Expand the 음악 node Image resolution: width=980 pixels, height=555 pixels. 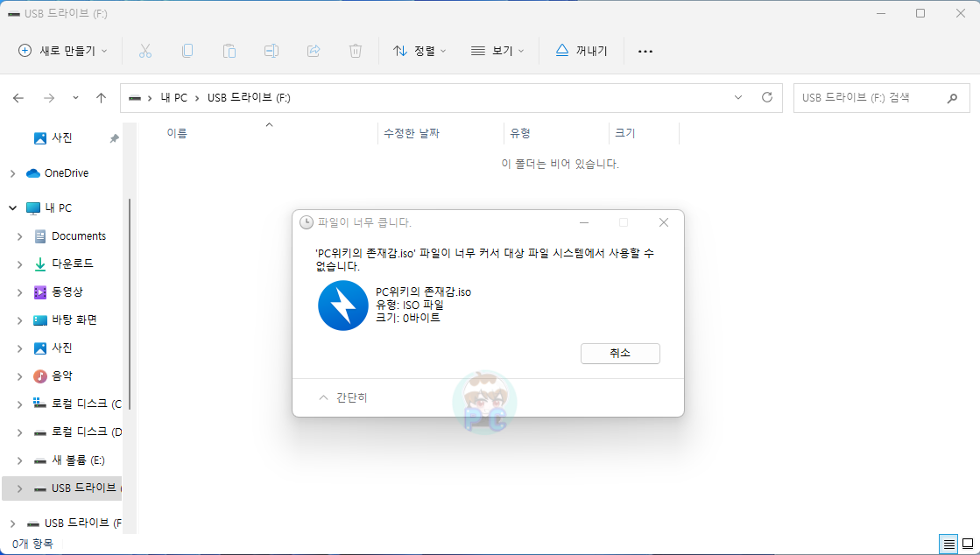[x=20, y=377]
